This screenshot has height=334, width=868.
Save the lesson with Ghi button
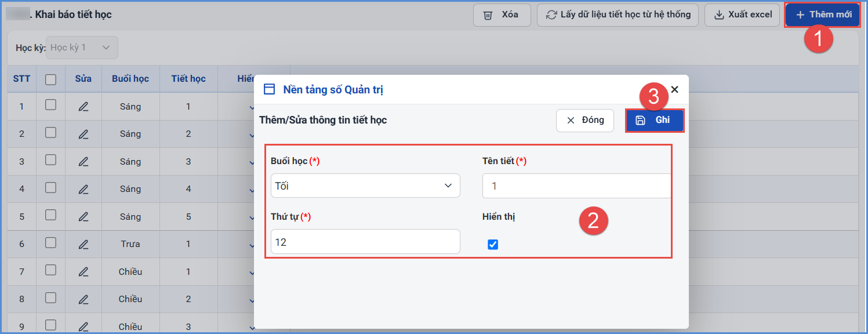pyautogui.click(x=655, y=121)
